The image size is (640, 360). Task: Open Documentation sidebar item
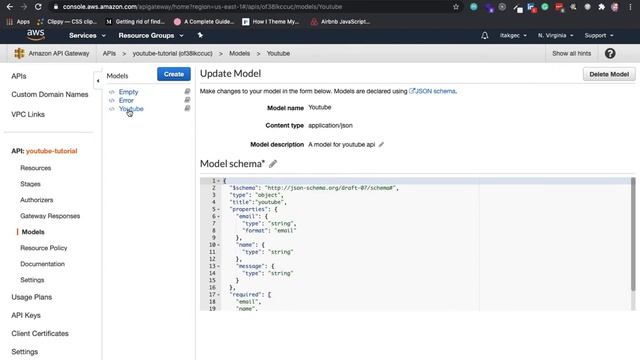[x=42, y=264]
